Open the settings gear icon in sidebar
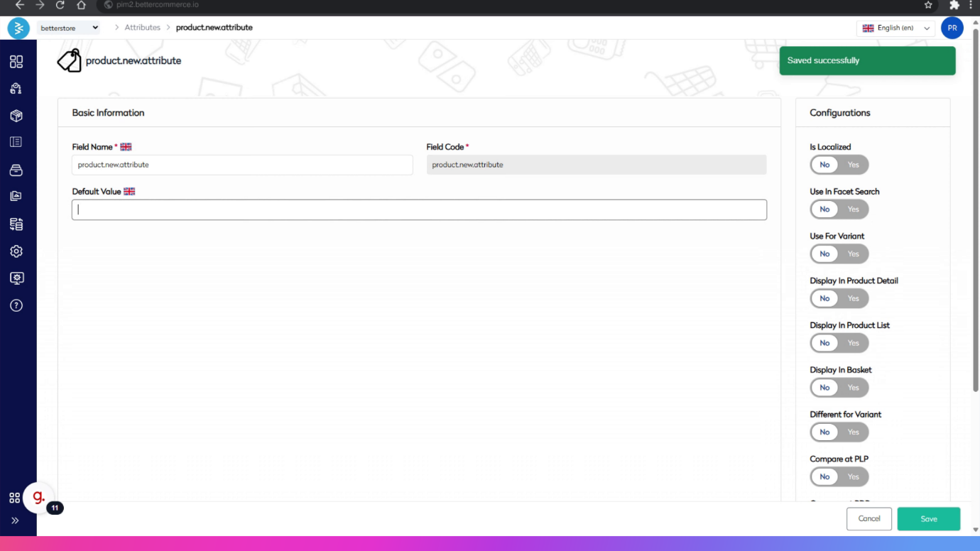The width and height of the screenshot is (980, 551). coord(16,251)
